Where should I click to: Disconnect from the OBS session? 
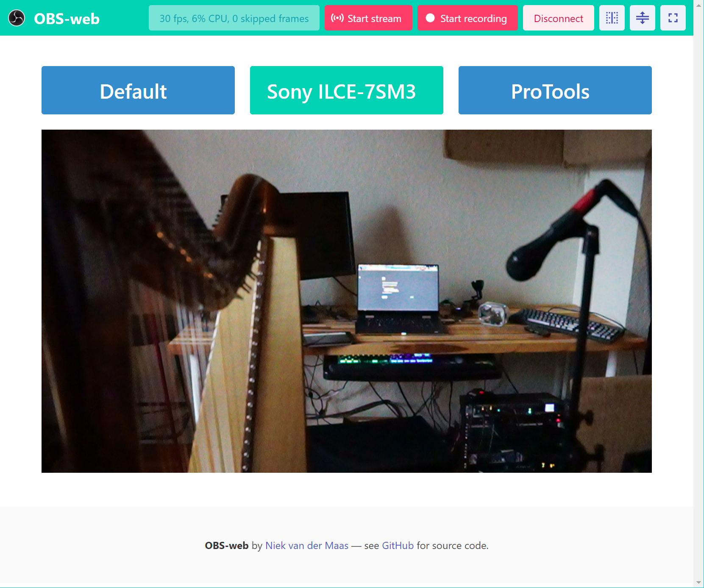[x=558, y=18]
